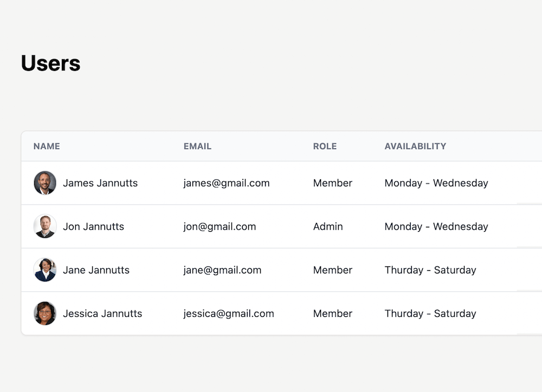Click James's Monday - Wednesday availability
542x392 pixels.
pos(436,183)
